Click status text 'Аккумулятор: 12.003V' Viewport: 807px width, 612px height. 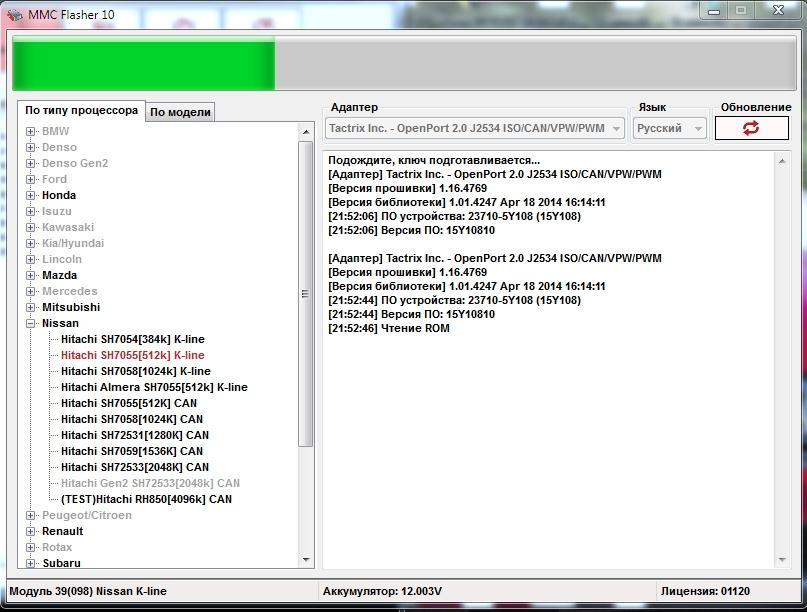click(382, 591)
